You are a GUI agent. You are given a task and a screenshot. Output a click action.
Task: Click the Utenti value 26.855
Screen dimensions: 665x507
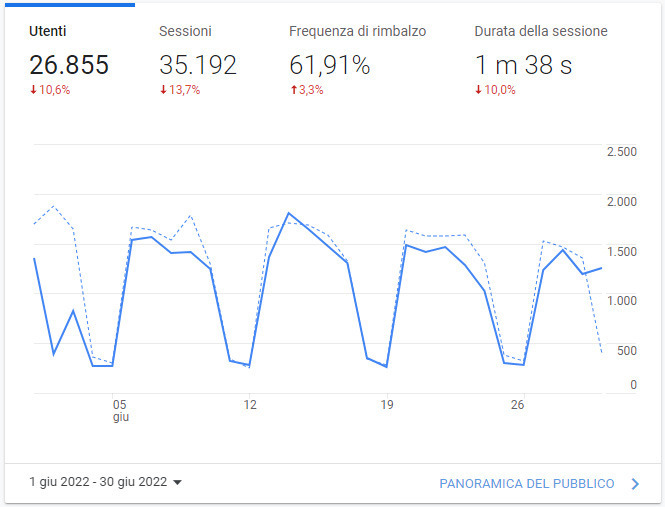(x=69, y=65)
